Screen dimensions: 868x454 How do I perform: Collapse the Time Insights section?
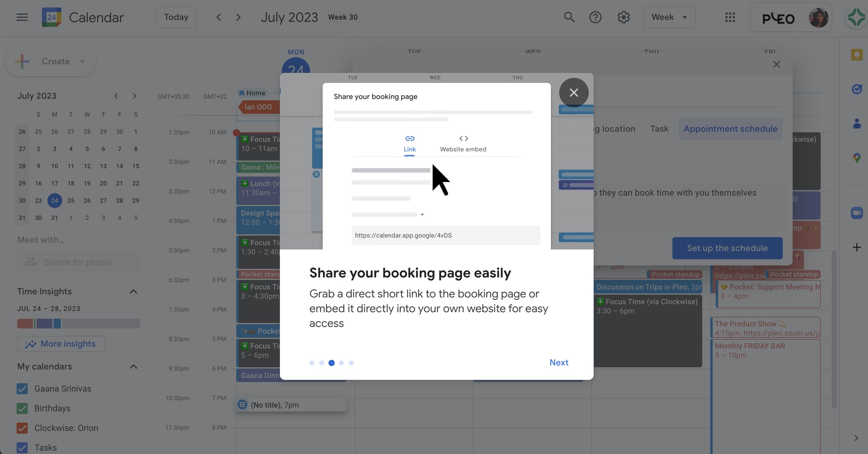(133, 292)
